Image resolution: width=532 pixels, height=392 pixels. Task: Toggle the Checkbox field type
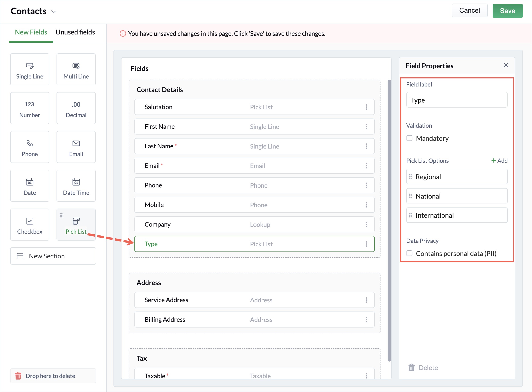29,225
